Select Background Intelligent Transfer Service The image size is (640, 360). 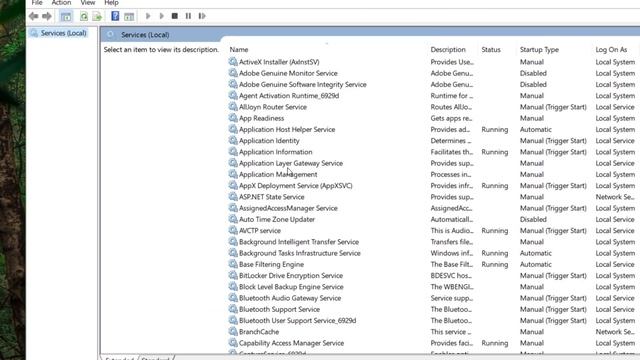click(x=299, y=242)
